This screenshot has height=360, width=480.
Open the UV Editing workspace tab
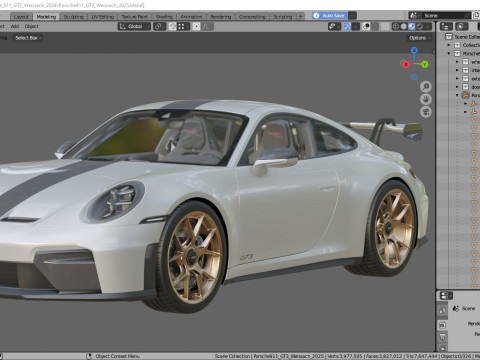coord(102,16)
